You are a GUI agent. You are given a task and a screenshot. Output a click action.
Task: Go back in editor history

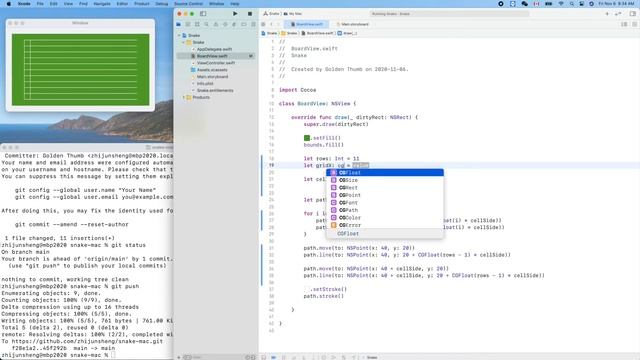pyautogui.click(x=271, y=24)
